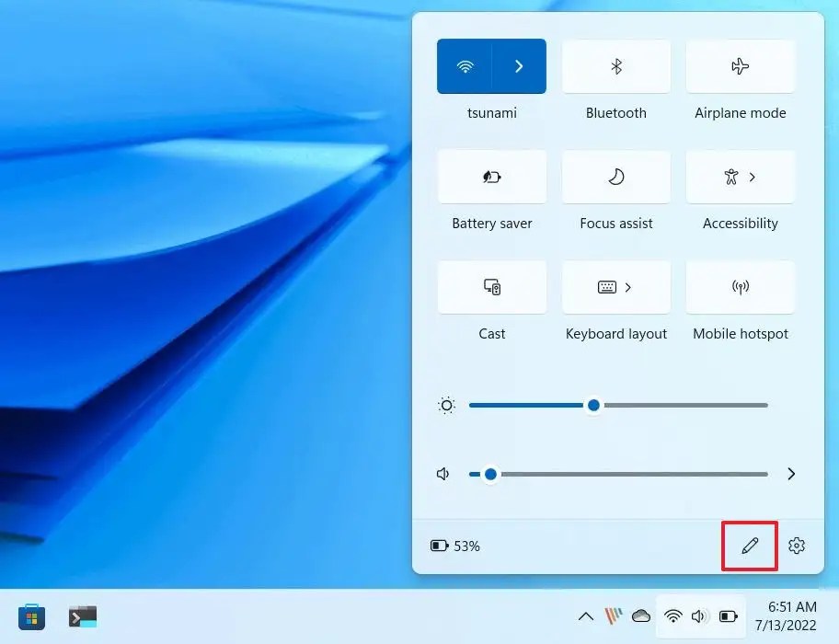
Task: Turn on Battery saver
Action: pyautogui.click(x=491, y=177)
